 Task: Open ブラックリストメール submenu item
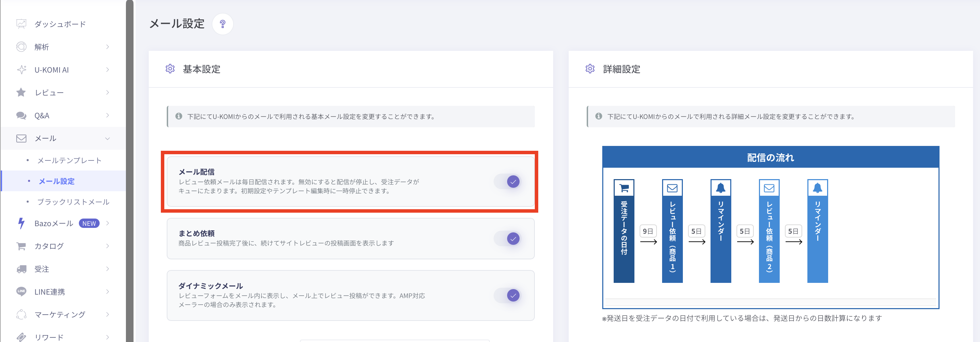click(x=63, y=202)
